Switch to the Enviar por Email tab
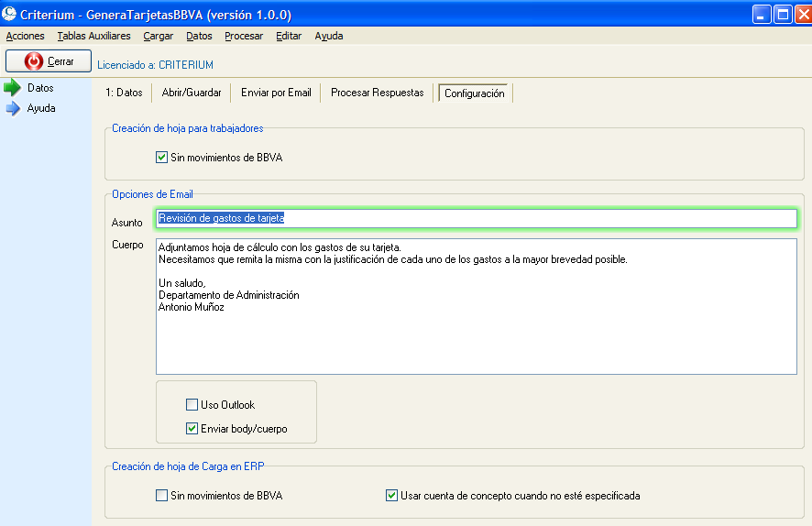This screenshot has height=526, width=812. (276, 93)
